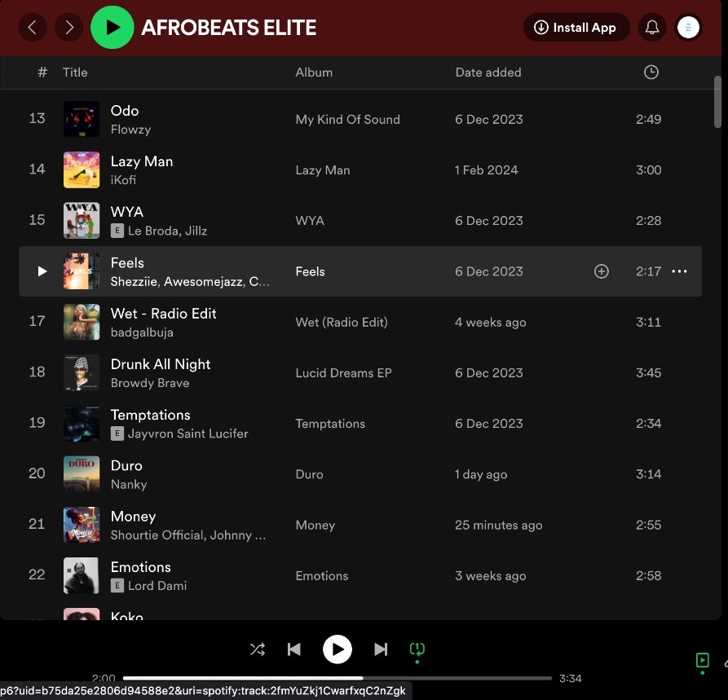Toggle the Now Playing view icon
728x700 pixels.
[x=702, y=659]
